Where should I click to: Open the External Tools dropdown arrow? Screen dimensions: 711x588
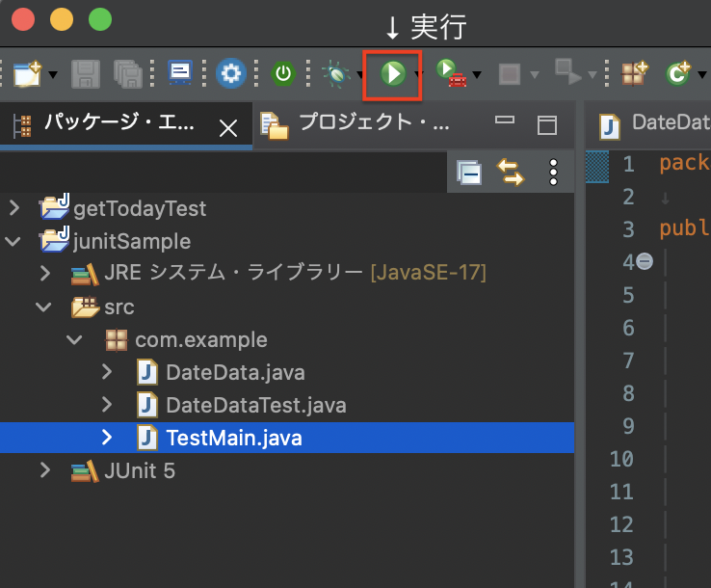[477, 74]
